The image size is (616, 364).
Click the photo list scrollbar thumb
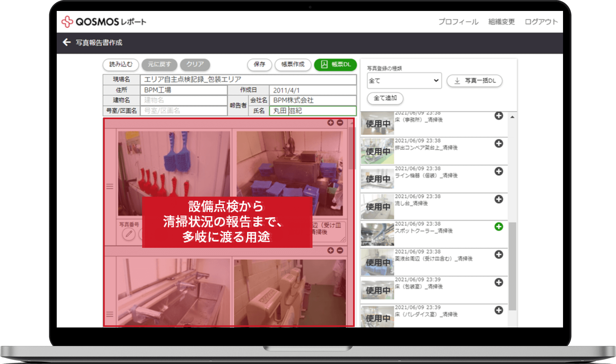click(512, 266)
